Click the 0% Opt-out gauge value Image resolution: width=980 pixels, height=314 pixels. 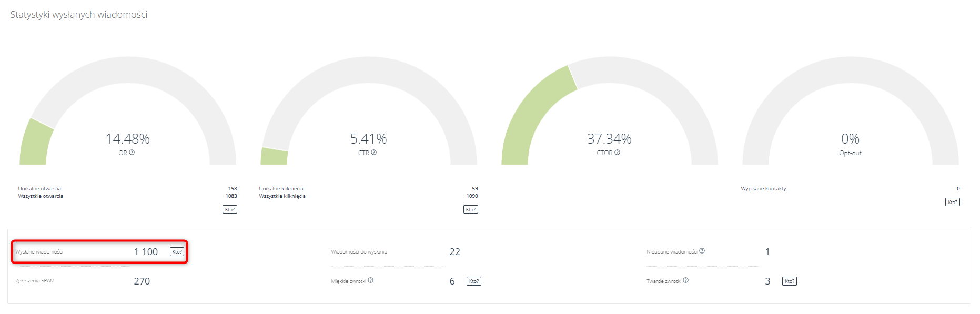[x=850, y=139]
